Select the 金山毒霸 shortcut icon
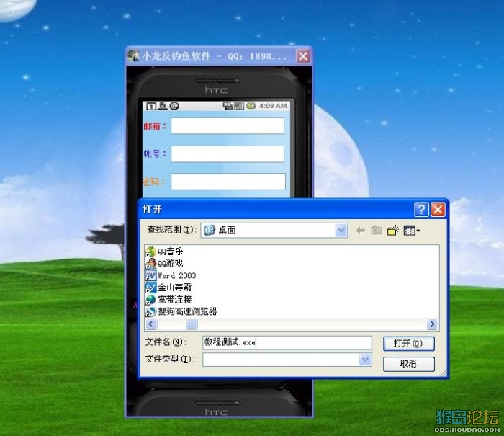The height and width of the screenshot is (436, 504). pos(150,288)
